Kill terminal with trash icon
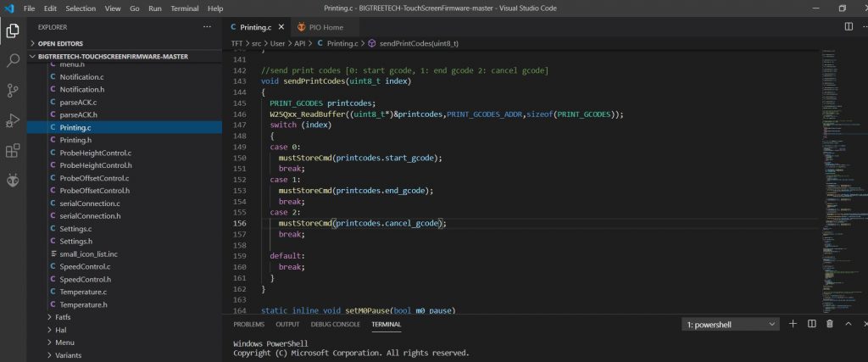The image size is (868, 362). point(829,324)
